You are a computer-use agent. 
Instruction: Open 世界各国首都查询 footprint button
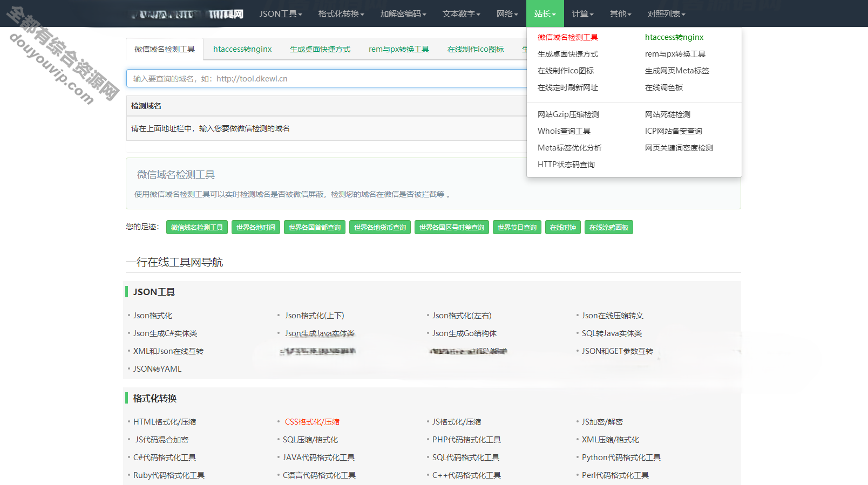tap(315, 227)
